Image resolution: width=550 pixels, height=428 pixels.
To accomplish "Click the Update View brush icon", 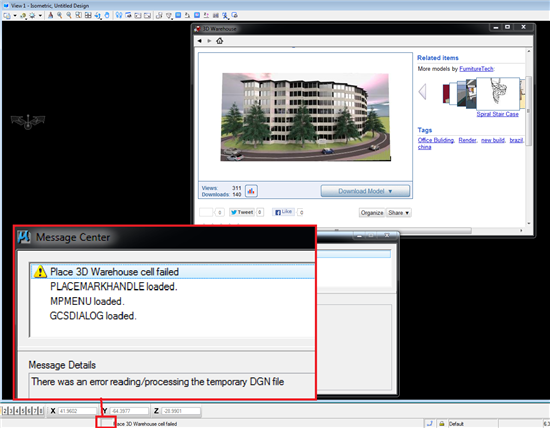I will [51, 15].
